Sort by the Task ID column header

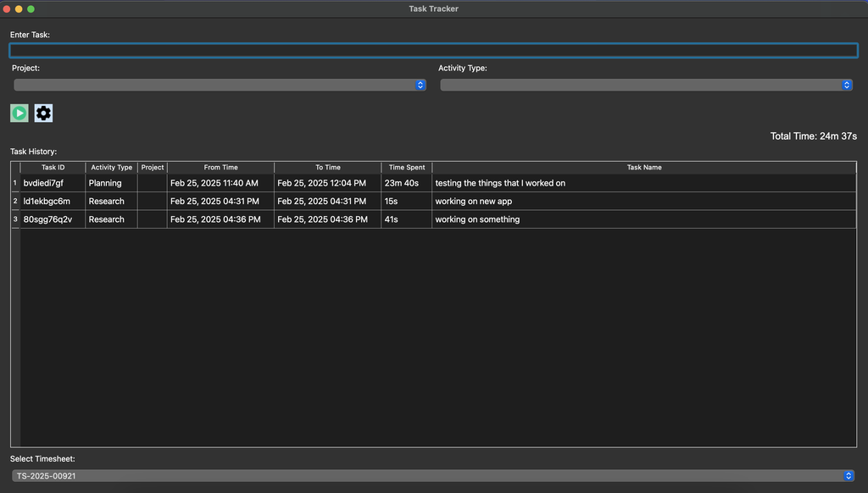pos(53,168)
